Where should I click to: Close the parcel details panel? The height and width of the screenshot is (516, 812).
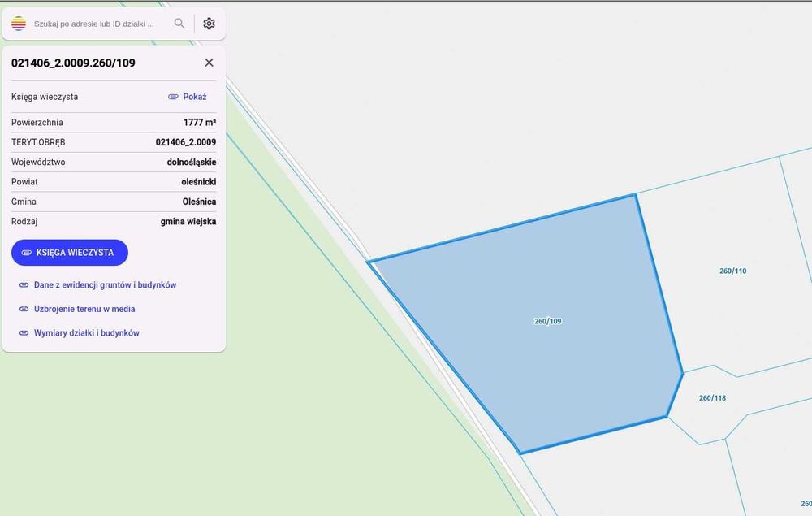coord(209,63)
